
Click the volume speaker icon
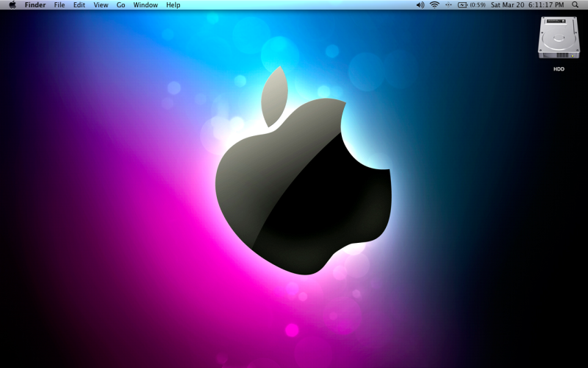click(420, 5)
